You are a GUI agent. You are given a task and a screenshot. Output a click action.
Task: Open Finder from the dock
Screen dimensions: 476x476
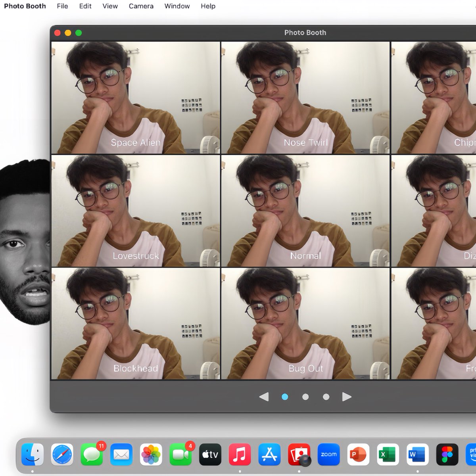[33, 454]
